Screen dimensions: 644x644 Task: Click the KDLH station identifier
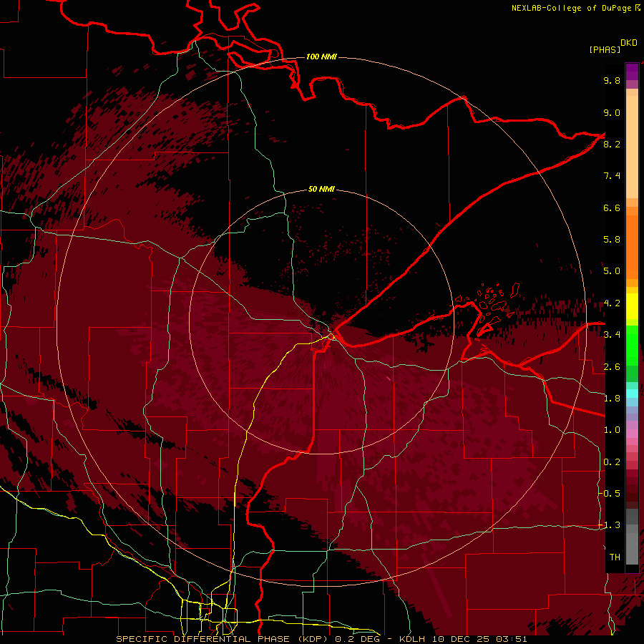coord(412,639)
